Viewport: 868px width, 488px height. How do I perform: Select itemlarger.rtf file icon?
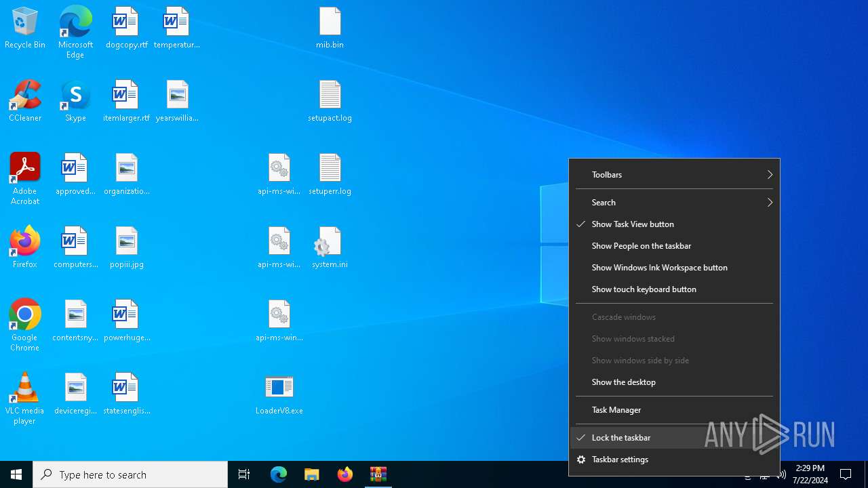(x=126, y=102)
